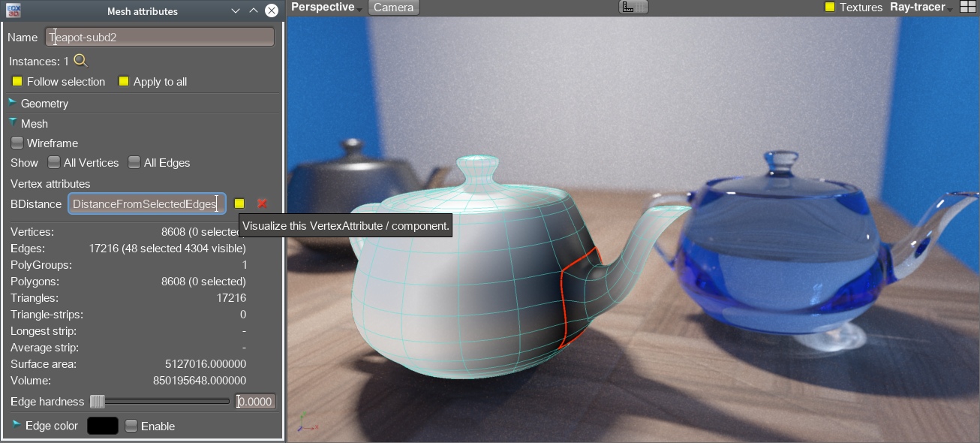Image resolution: width=980 pixels, height=443 pixels.
Task: Click the Instances magnifying glass icon
Action: tap(80, 62)
